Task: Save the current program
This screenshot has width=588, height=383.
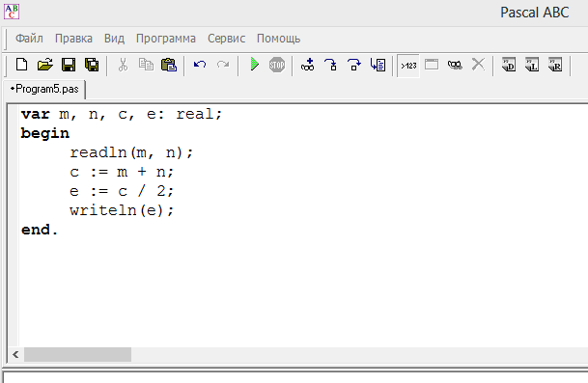Action: 69,65
